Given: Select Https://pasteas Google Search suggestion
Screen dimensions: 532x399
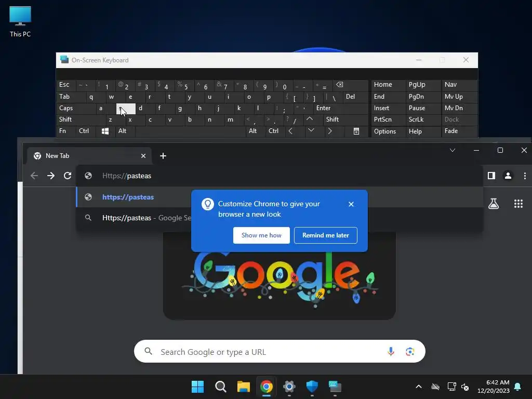Looking at the screenshot, I should 279,218.
